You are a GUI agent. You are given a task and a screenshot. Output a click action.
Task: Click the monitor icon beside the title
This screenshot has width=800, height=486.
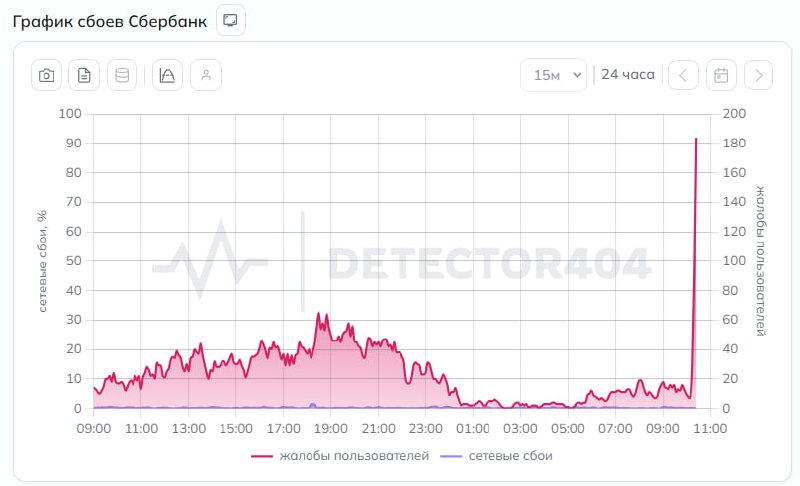(231, 20)
